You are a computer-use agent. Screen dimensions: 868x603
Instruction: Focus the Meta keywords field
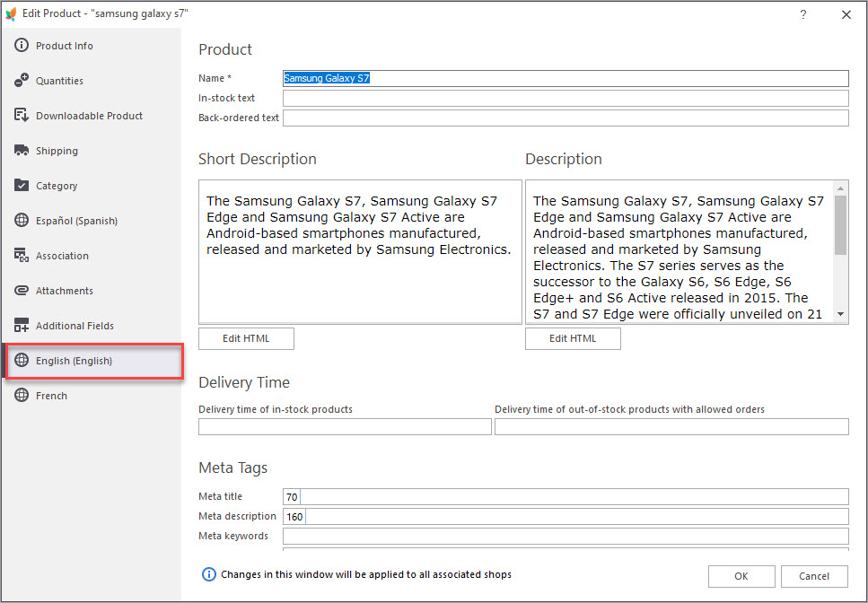566,536
